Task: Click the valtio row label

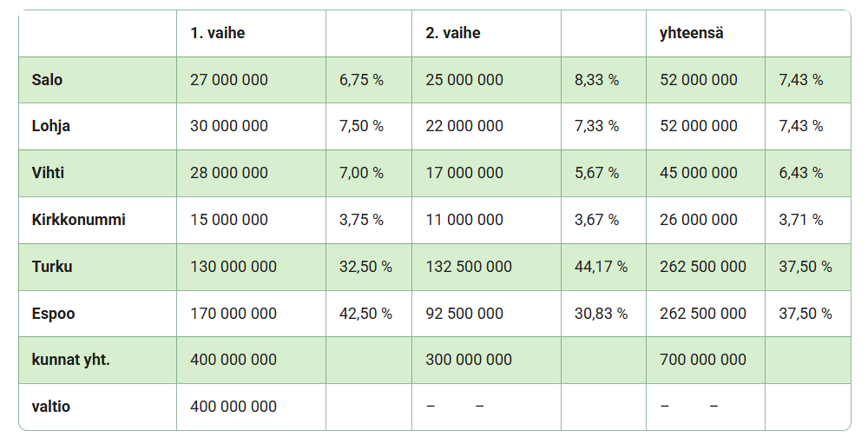Action: pos(50,407)
